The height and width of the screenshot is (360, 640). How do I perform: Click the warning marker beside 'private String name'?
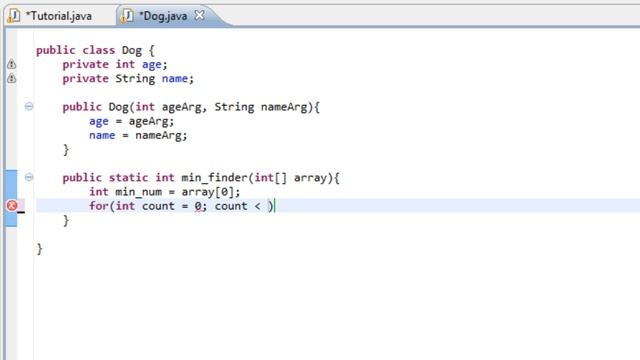pyautogui.click(x=11, y=78)
